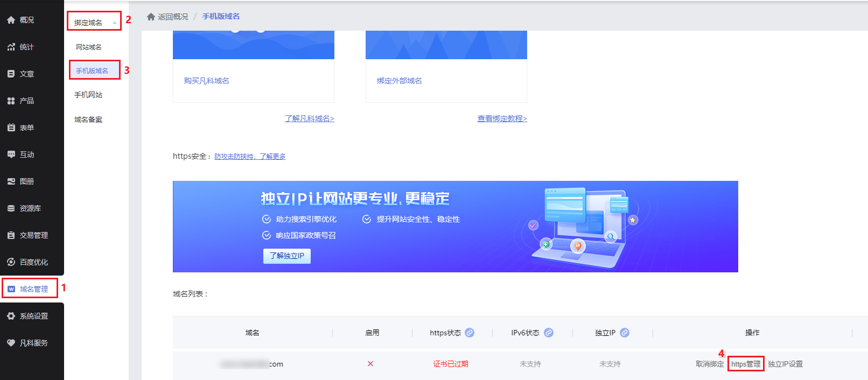
Task: Click the 交易管理 clipboard icon
Action: pos(11,235)
